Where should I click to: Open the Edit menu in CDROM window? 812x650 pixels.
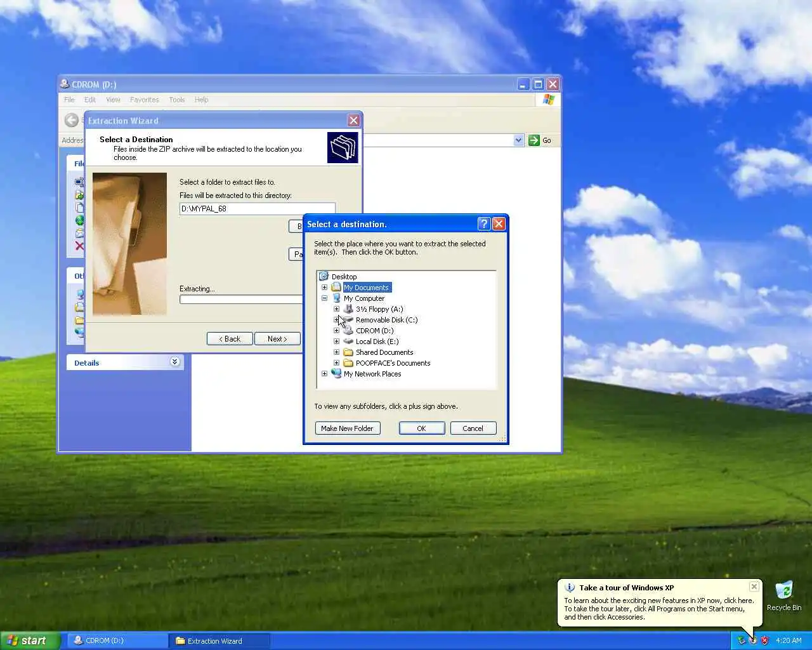coord(90,100)
